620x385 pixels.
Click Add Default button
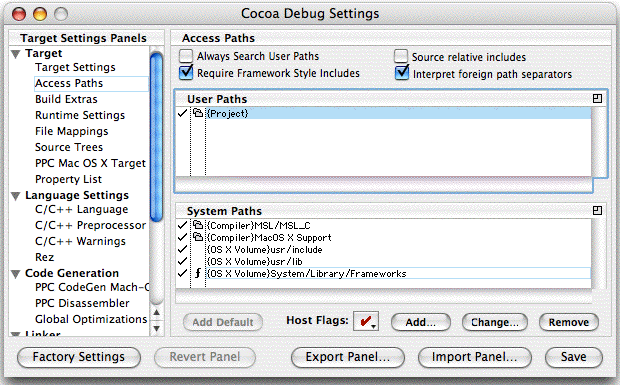click(223, 322)
